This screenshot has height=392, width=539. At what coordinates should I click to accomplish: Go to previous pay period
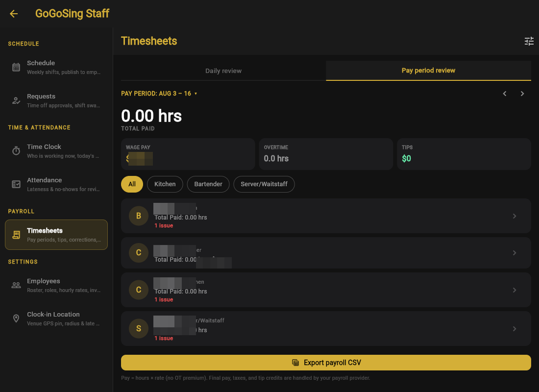click(505, 94)
